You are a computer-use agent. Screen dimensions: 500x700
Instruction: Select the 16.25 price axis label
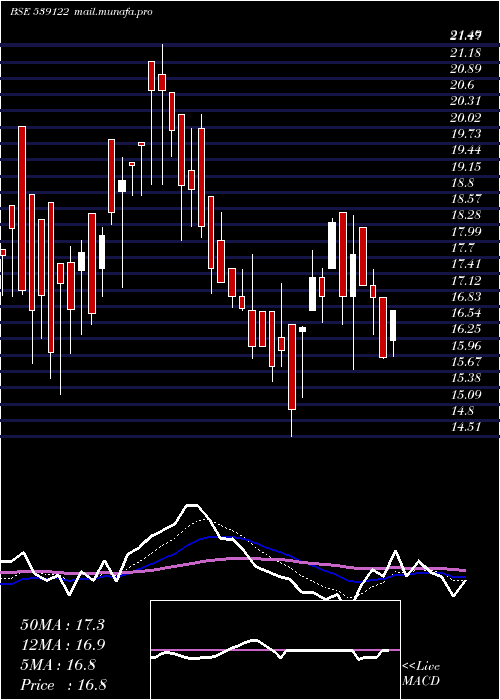coord(465,329)
